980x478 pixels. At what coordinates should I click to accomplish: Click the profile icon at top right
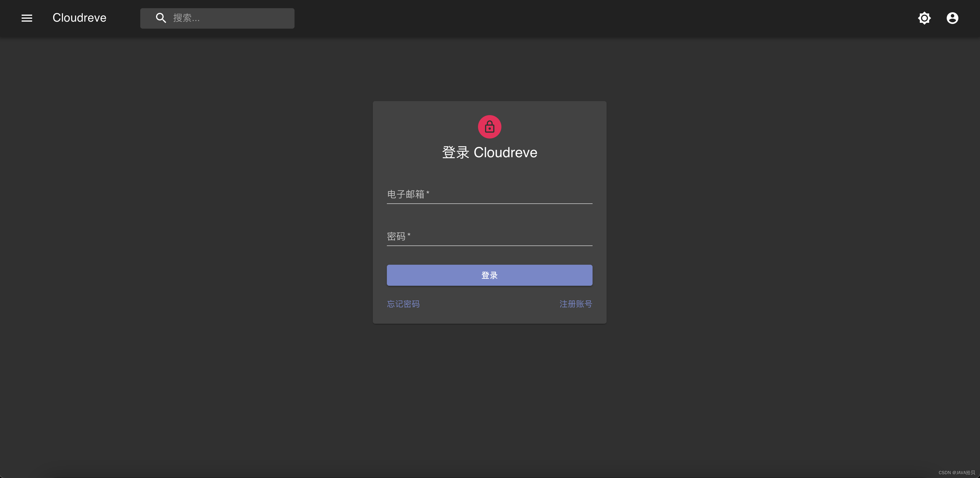[952, 18]
